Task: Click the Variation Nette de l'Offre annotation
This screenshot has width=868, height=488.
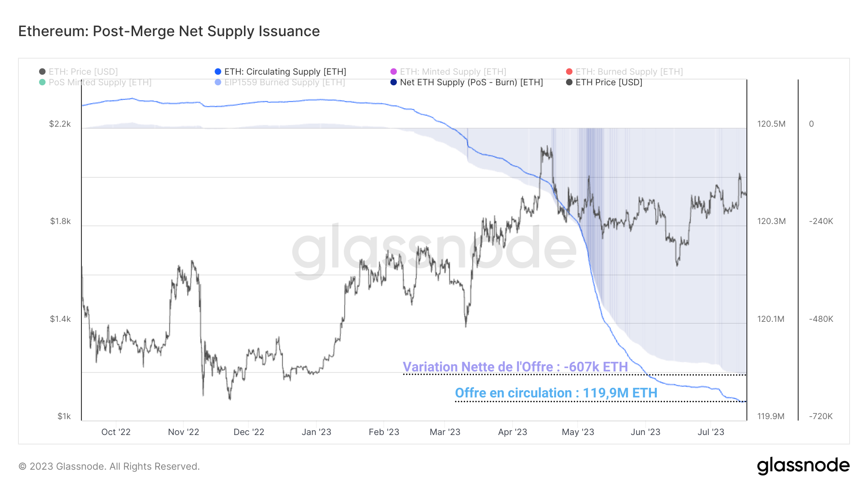Action: [x=515, y=367]
